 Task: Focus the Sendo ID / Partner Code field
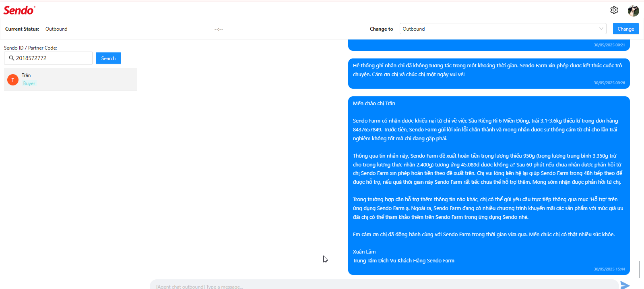click(x=48, y=58)
